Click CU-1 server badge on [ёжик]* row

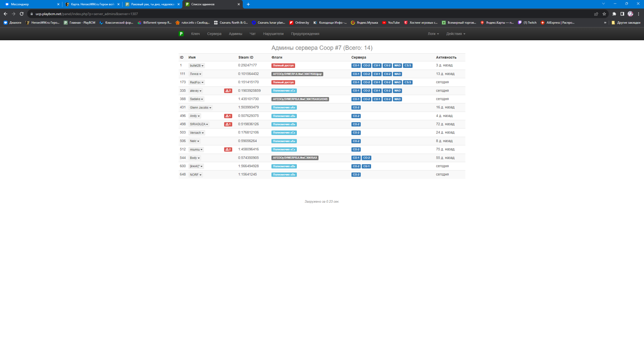coord(366,166)
